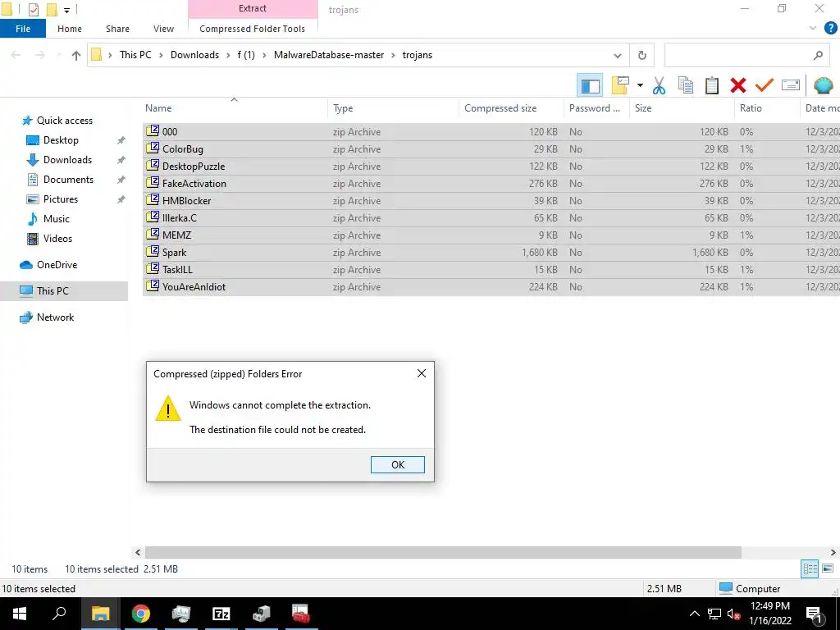Click the Extract contextual tab header
Image resolution: width=840 pixels, height=630 pixels.
(x=253, y=8)
